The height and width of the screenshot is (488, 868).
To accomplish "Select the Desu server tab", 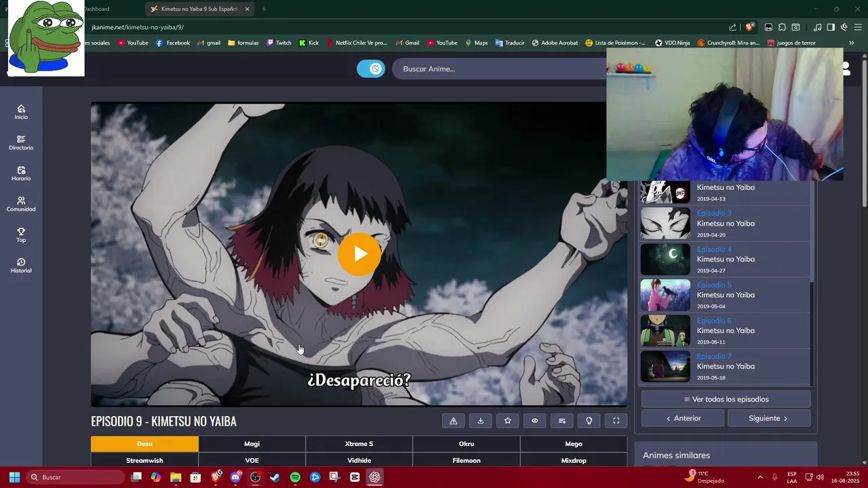I will point(144,444).
